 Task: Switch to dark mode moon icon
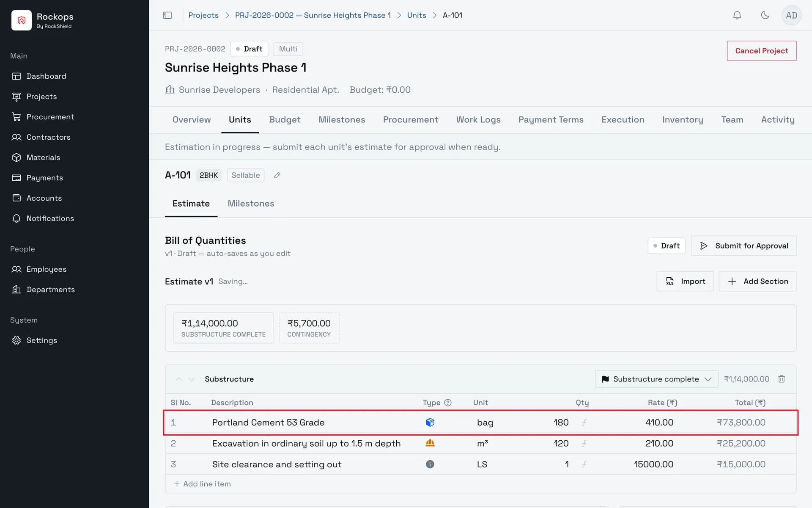pyautogui.click(x=765, y=15)
